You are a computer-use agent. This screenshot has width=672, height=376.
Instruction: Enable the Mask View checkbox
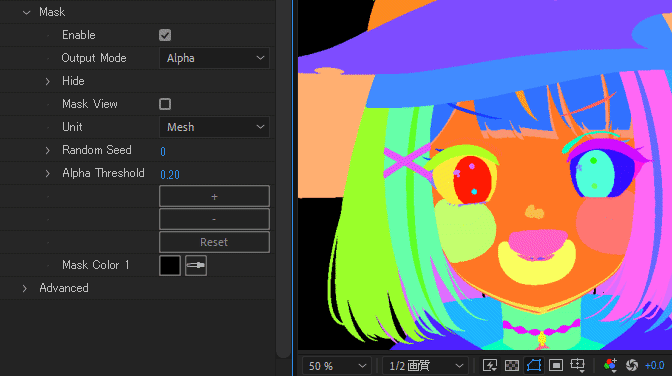pyautogui.click(x=165, y=104)
